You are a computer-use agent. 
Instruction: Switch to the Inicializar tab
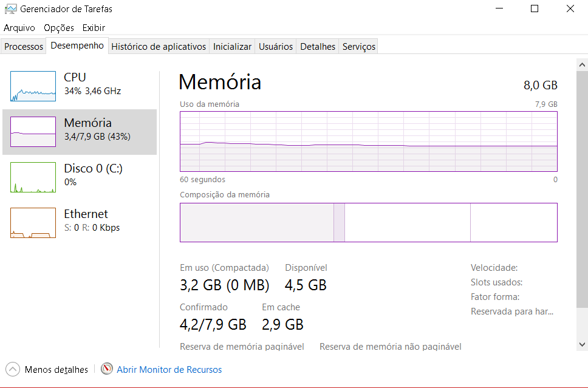232,47
